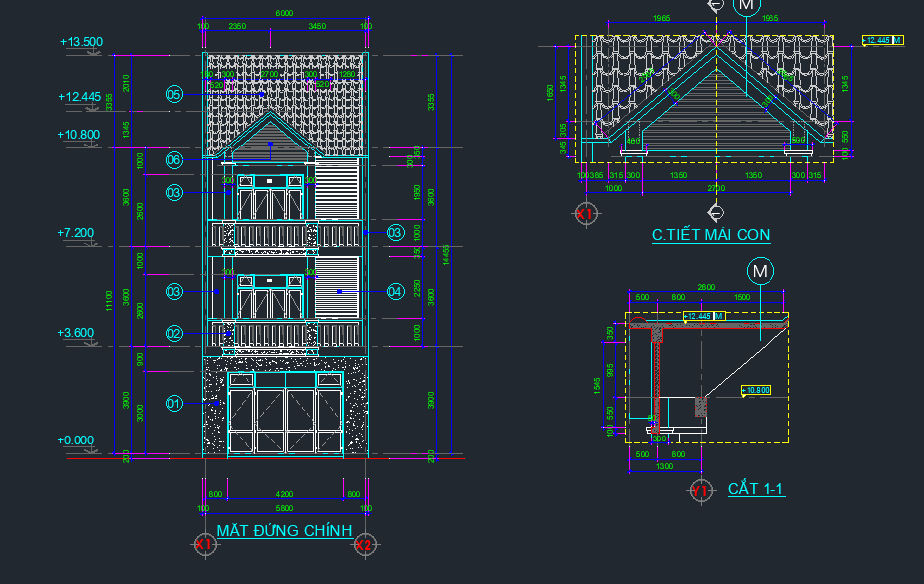
Task: Select the +7.200 elevation level label
Action: click(76, 232)
